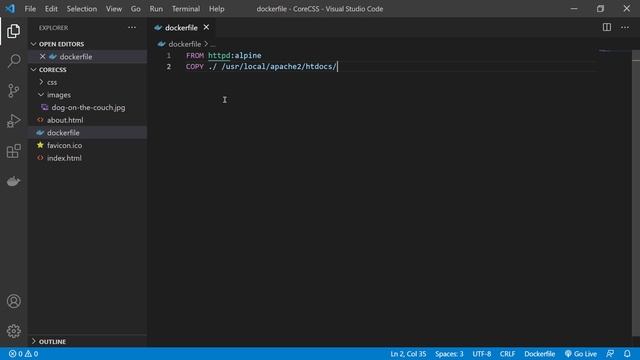The height and width of the screenshot is (360, 640).
Task: Minimize the VS Code window
Action: point(574,9)
